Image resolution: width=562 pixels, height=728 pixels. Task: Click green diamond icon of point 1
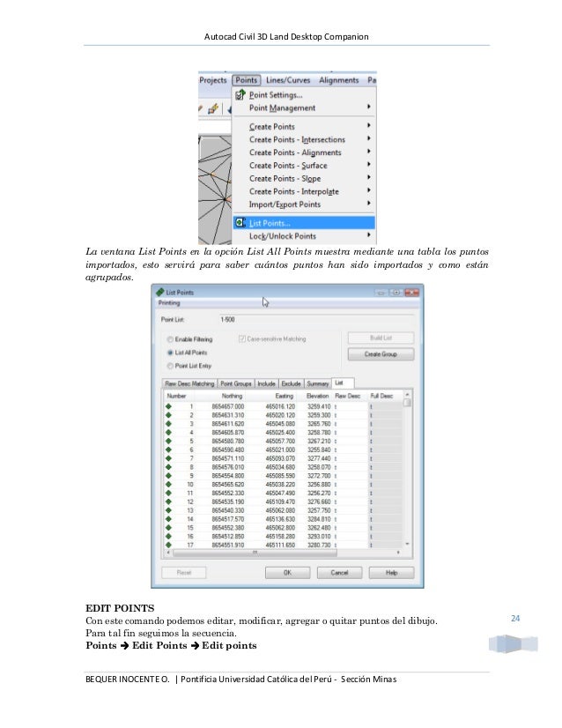(168, 406)
